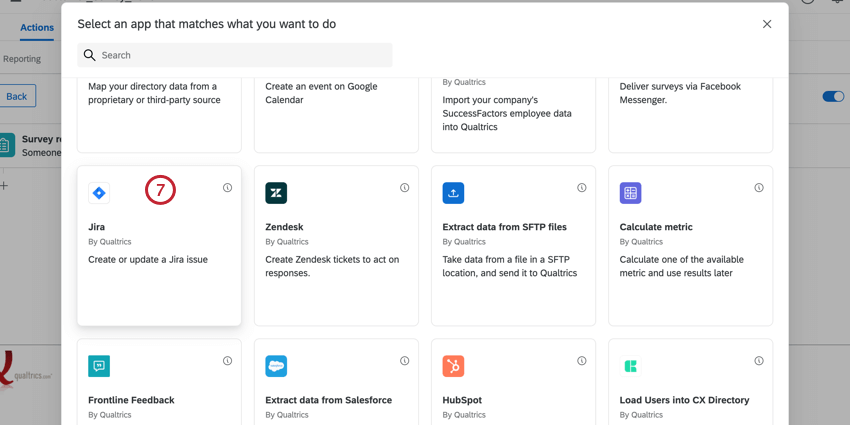This screenshot has height=425, width=850.
Task: Click the Salesforce cloud icon
Action: point(276,366)
